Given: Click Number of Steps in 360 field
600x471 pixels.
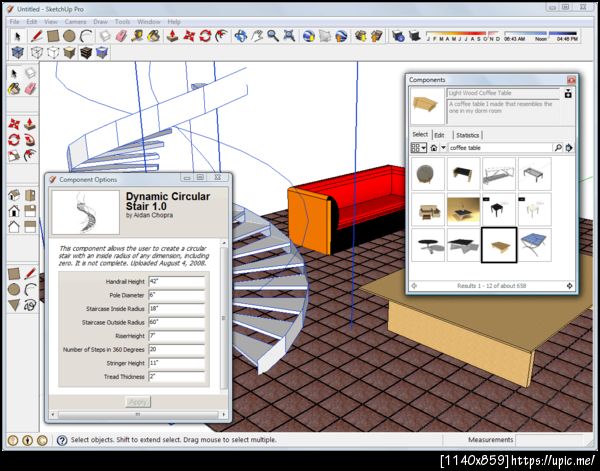Looking at the screenshot, I should pos(177,349).
